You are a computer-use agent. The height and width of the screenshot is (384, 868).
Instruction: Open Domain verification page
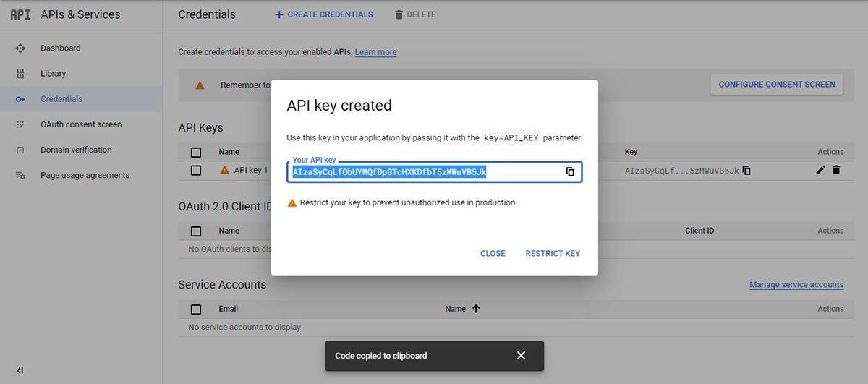pos(76,150)
